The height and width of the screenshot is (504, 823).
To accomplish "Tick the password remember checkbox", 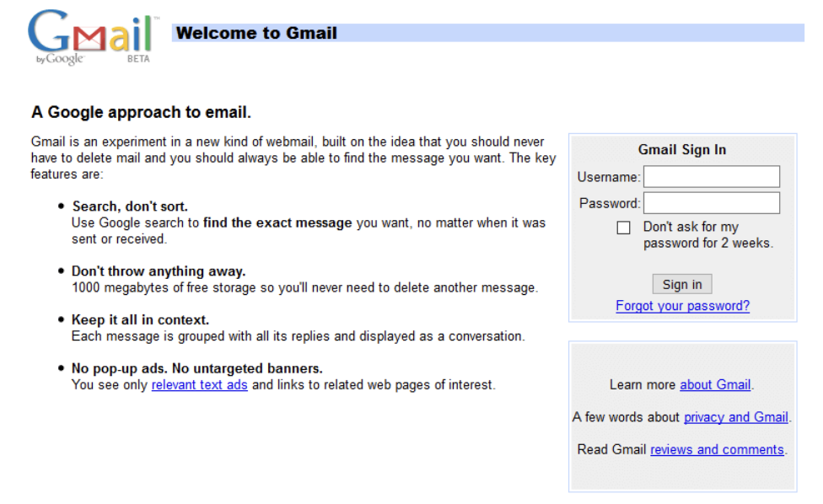I will 624,228.
